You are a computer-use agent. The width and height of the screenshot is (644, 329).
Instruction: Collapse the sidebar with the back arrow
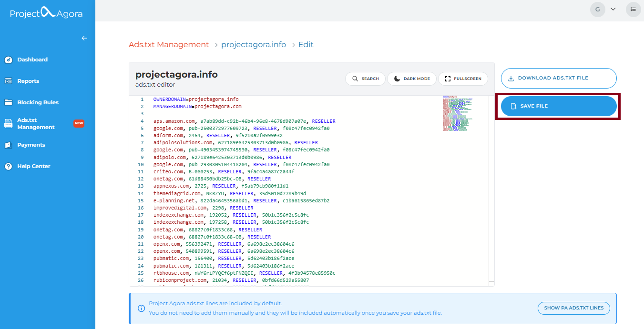tap(84, 38)
